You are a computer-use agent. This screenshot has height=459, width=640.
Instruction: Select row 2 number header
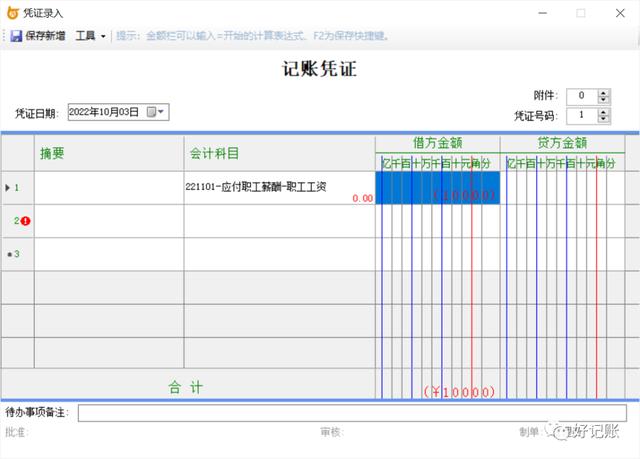(18, 221)
